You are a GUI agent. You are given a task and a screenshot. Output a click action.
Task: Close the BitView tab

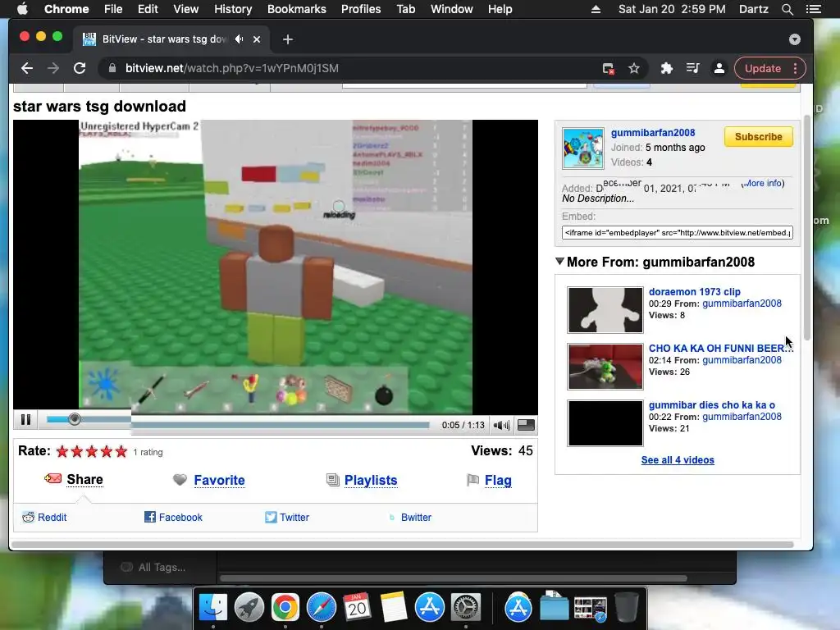(x=257, y=39)
